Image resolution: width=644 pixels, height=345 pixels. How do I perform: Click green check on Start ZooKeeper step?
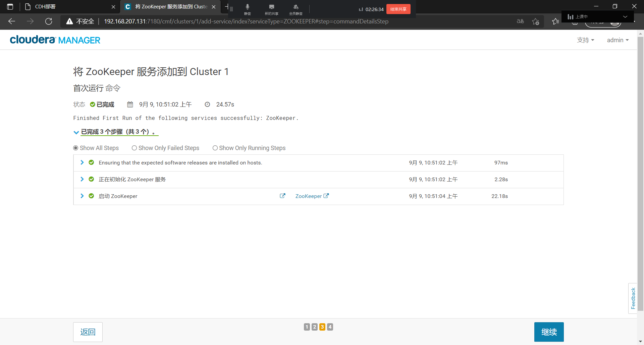(x=91, y=196)
